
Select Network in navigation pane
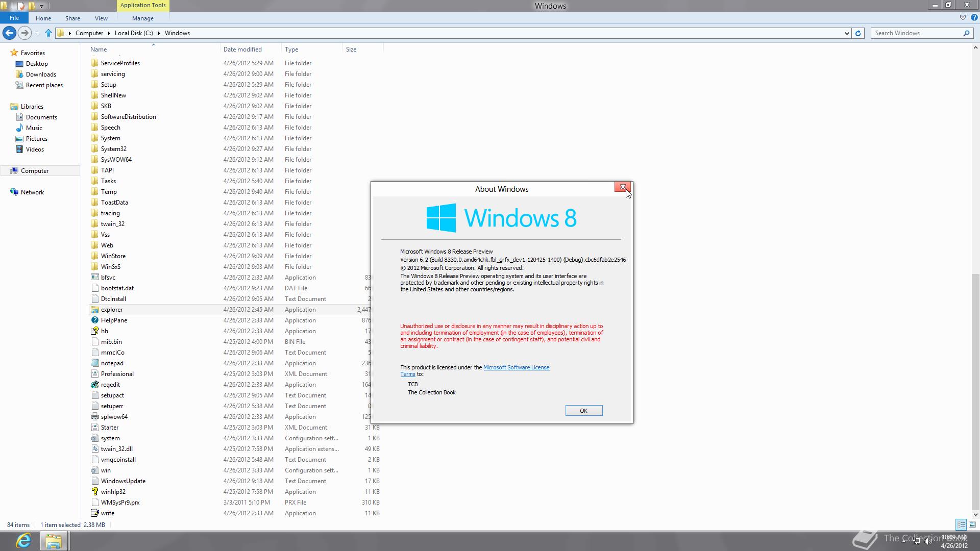pos(32,192)
